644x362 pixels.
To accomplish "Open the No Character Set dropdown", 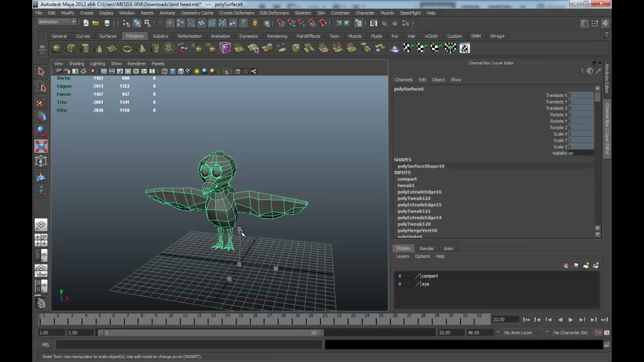I will point(571,332).
